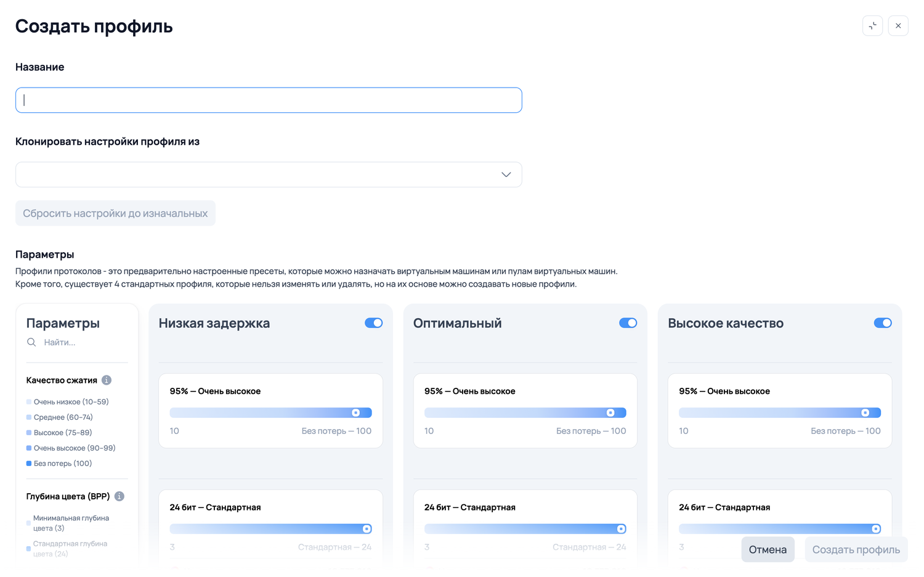Close the Create profile dialog
The width and height of the screenshot is (924, 577).
898,26
